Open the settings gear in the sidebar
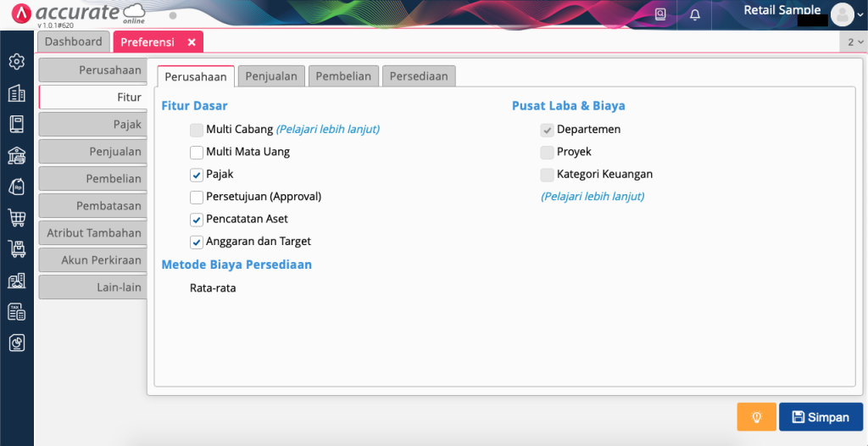The width and height of the screenshot is (868, 446). pos(16,62)
